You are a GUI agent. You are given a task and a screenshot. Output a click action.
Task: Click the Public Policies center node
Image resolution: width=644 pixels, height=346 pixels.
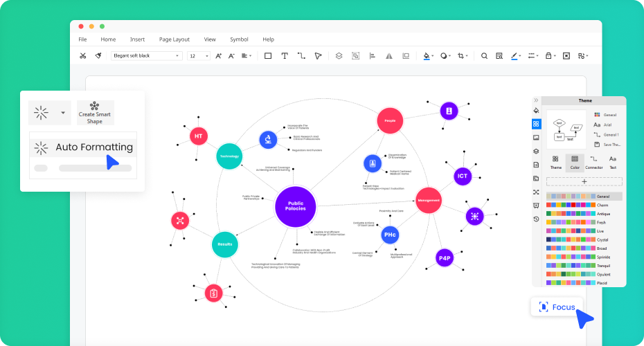(296, 206)
